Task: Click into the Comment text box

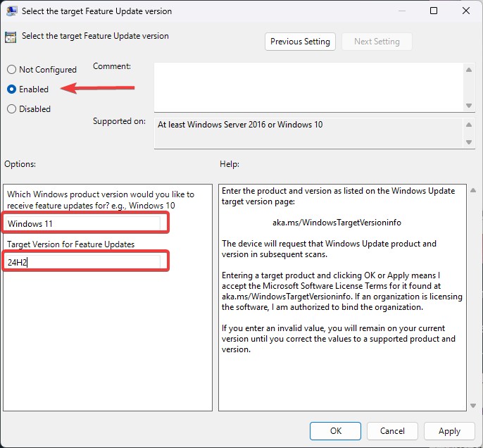Action: [x=308, y=87]
